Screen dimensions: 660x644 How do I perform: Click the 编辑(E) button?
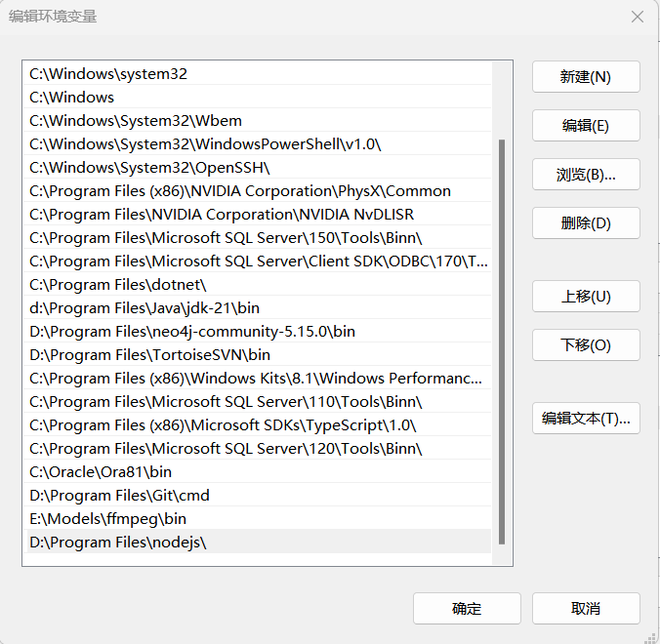[586, 125]
